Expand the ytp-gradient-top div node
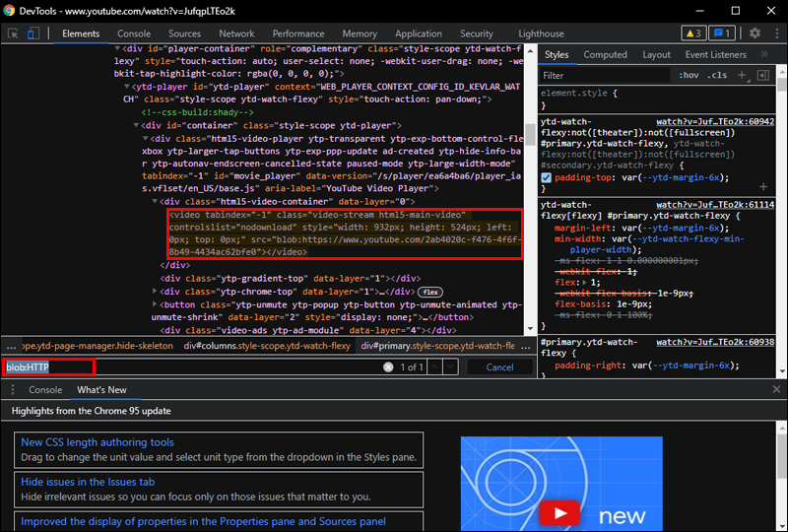The width and height of the screenshot is (788, 532). coord(156,279)
